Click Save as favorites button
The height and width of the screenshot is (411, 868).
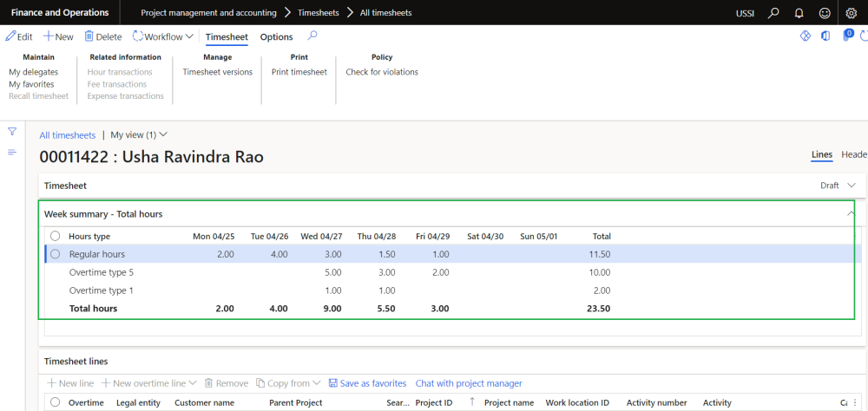point(366,383)
